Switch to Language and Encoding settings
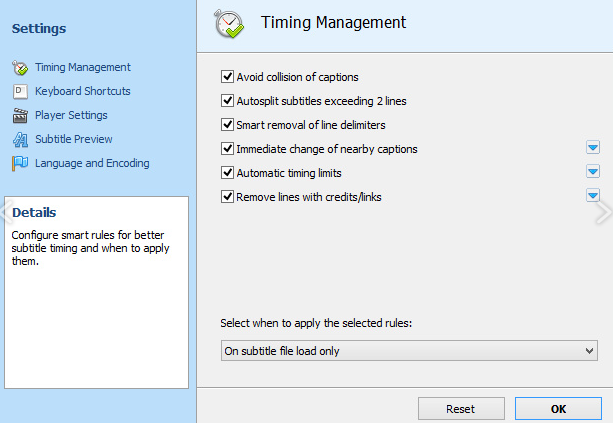 [92, 163]
